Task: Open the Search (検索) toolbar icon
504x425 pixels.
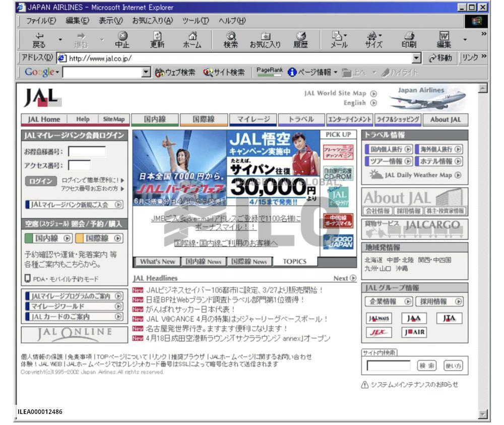Action: pos(231,40)
